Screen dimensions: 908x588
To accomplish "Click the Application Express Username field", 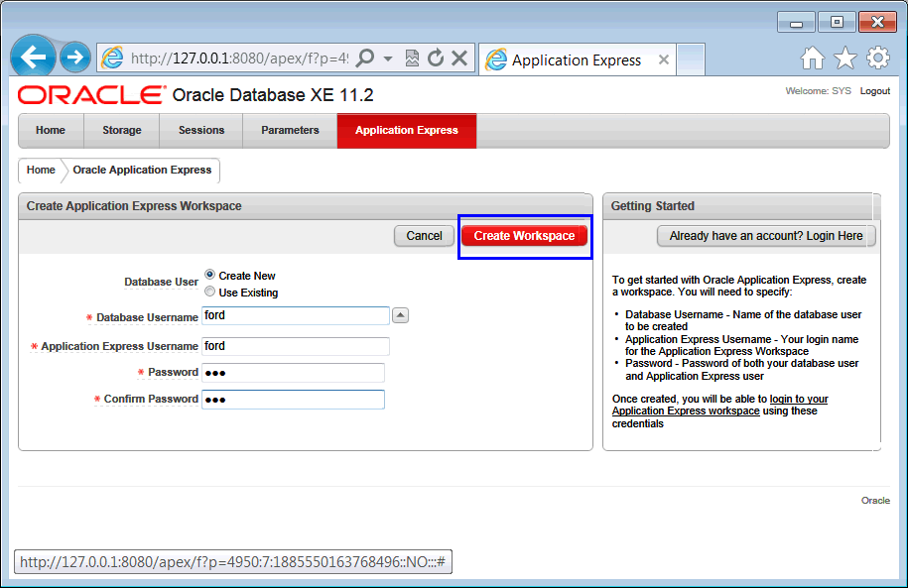I will pos(296,346).
